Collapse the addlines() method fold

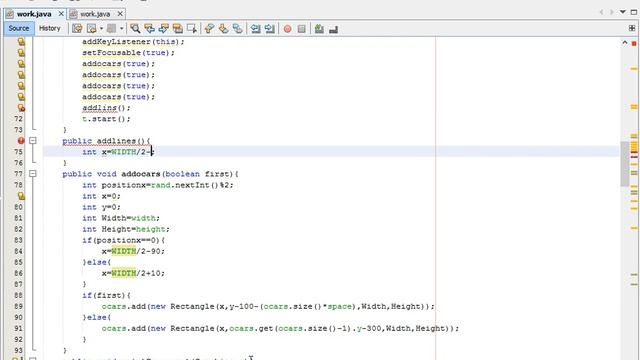[x=33, y=141]
